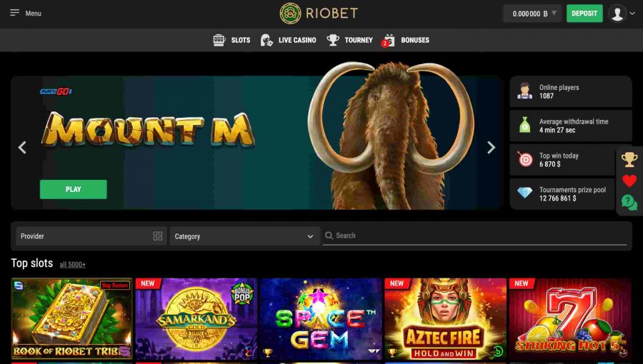
Task: Play the Mount M game
Action: (74, 189)
